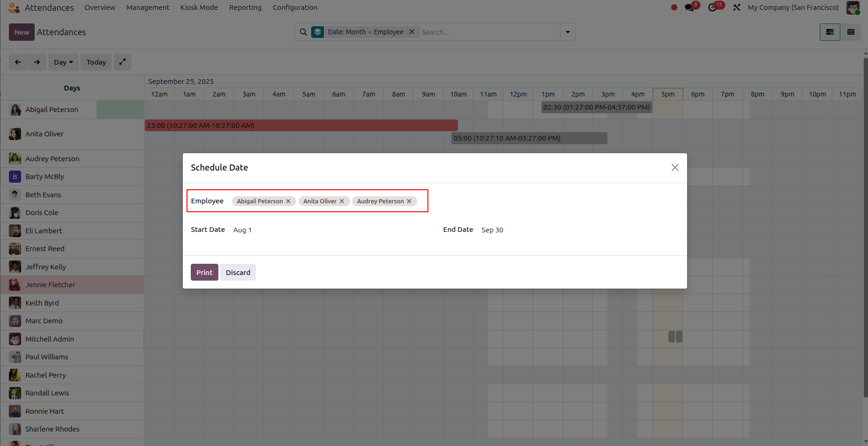Select the Ronnie Hart row
Screen dimensions: 868x446
point(72,411)
